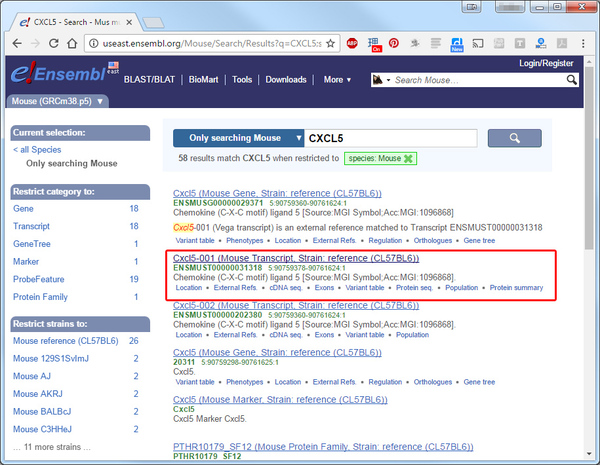Click the blue search submit button
600x465 pixels.
point(514,138)
